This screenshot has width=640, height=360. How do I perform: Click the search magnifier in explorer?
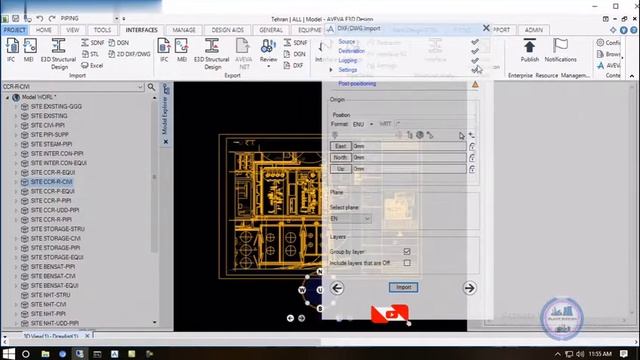pyautogui.click(x=151, y=87)
